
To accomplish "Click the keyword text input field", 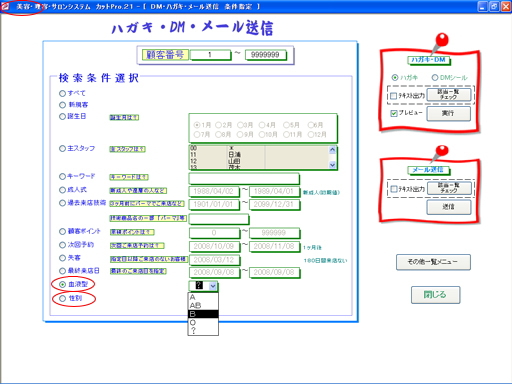I will coord(244,179).
